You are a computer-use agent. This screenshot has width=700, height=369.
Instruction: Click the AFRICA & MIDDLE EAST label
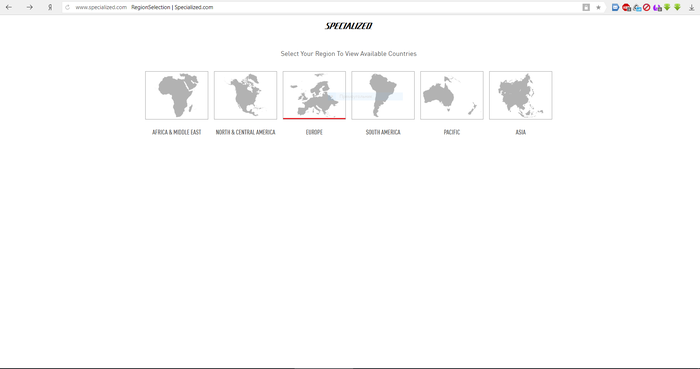pyautogui.click(x=176, y=132)
